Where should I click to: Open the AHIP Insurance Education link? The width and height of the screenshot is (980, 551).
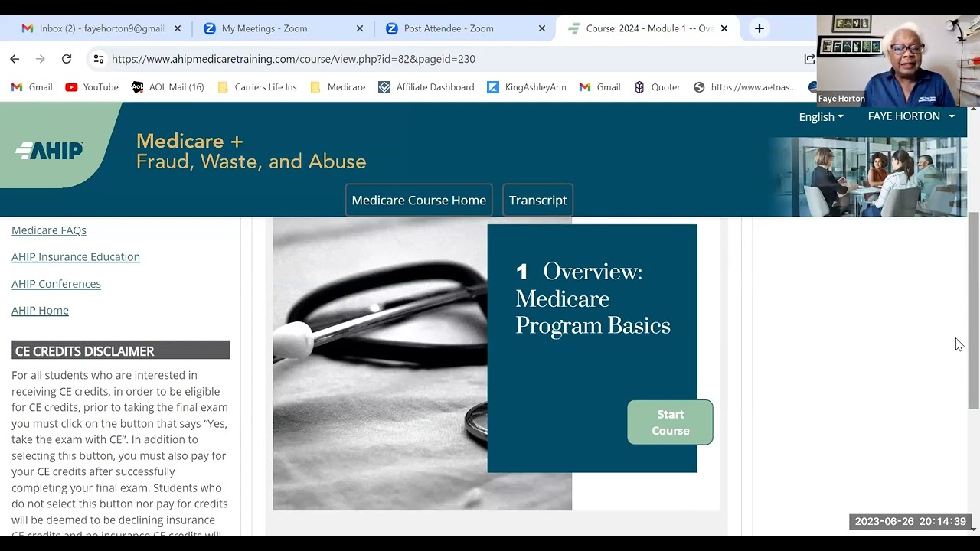pyautogui.click(x=76, y=257)
